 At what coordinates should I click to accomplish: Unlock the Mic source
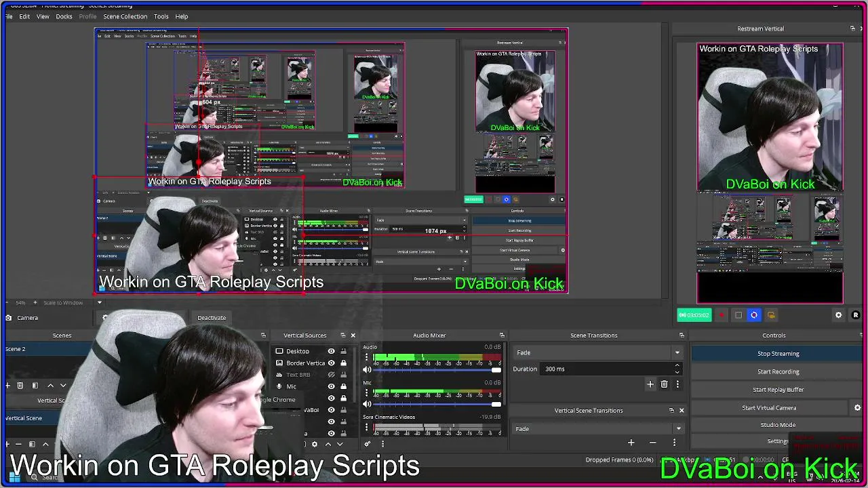(x=343, y=386)
